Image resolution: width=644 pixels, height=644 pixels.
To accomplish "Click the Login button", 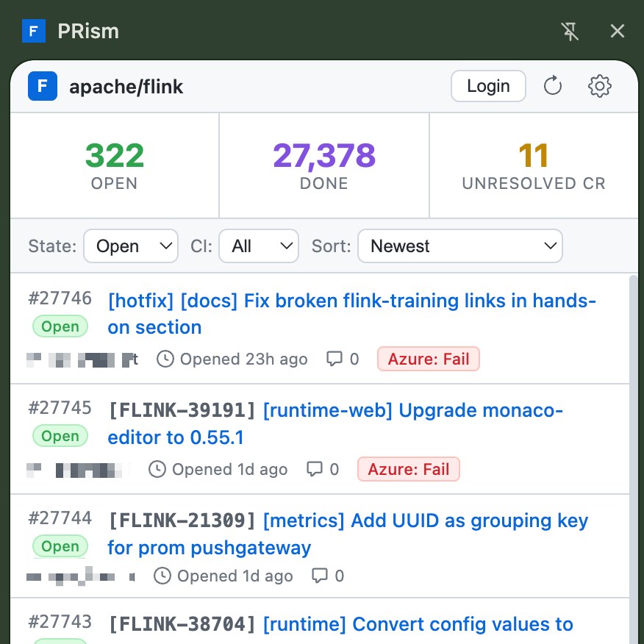I will click(488, 86).
